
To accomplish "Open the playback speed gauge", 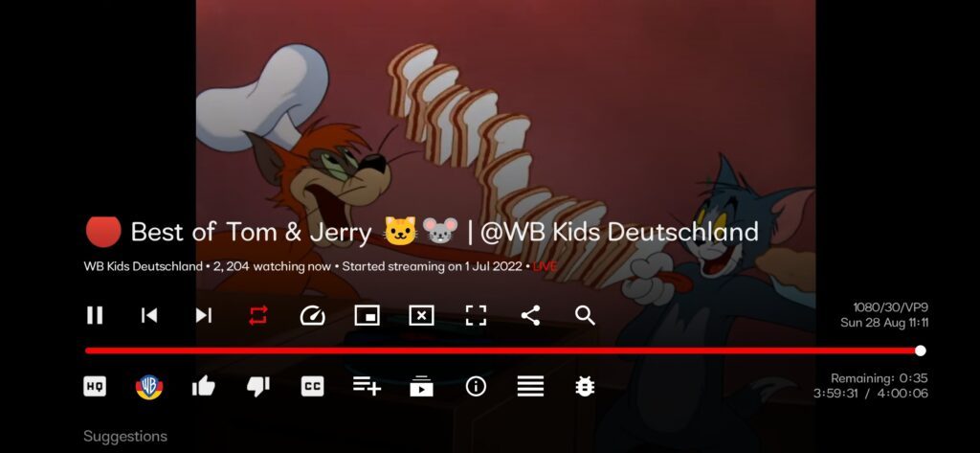I will pos(313,315).
